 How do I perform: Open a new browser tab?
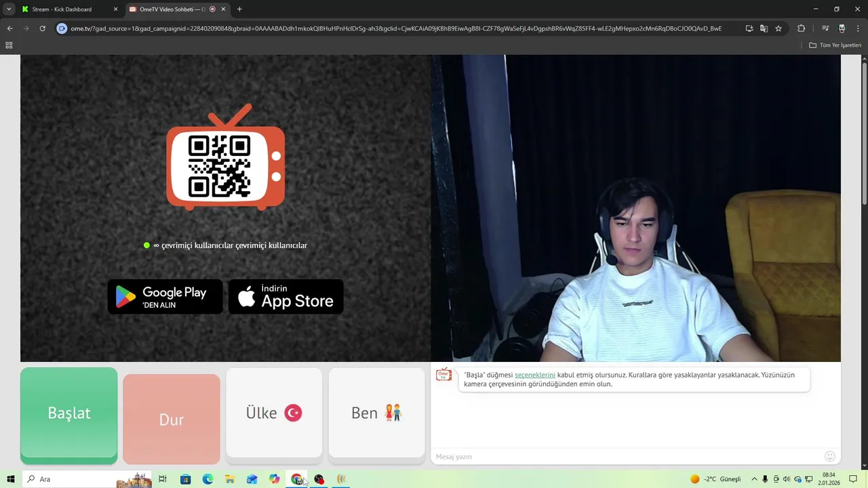pos(239,9)
